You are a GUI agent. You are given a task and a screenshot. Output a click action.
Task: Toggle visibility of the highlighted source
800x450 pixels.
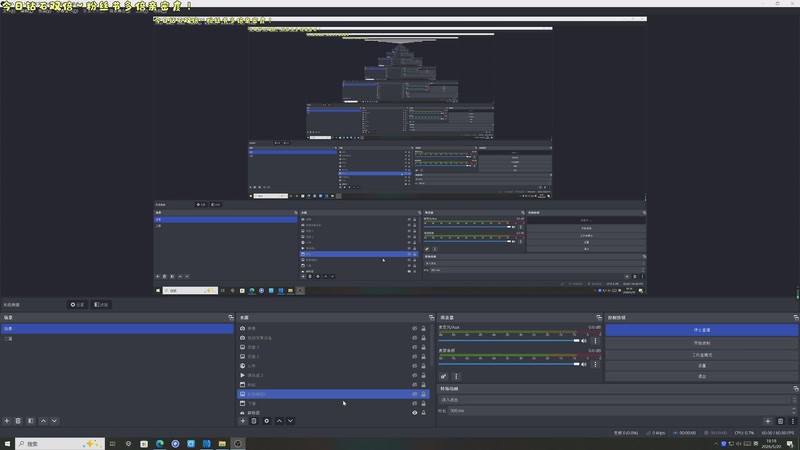coord(415,394)
